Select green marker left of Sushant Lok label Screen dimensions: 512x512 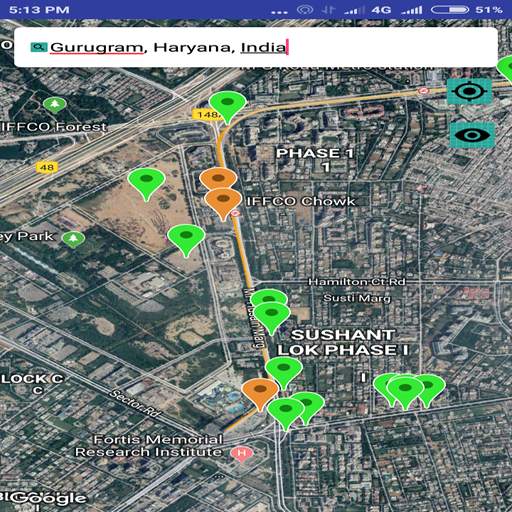(272, 318)
